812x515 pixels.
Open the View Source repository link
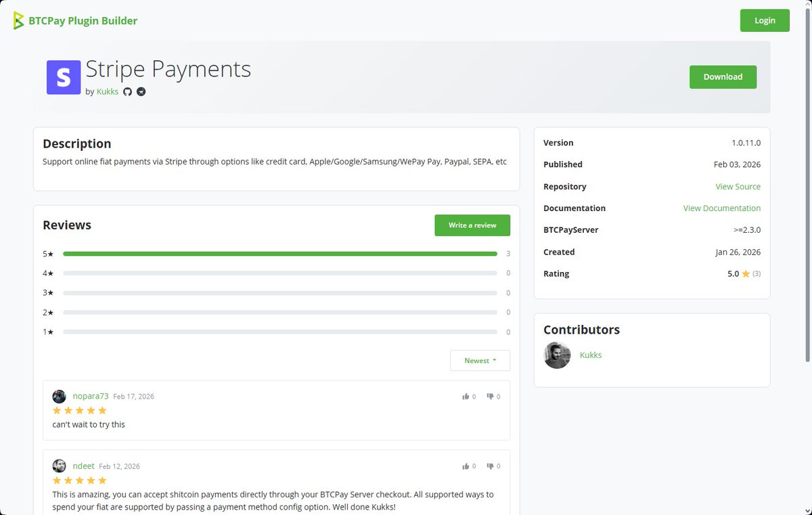tap(738, 187)
